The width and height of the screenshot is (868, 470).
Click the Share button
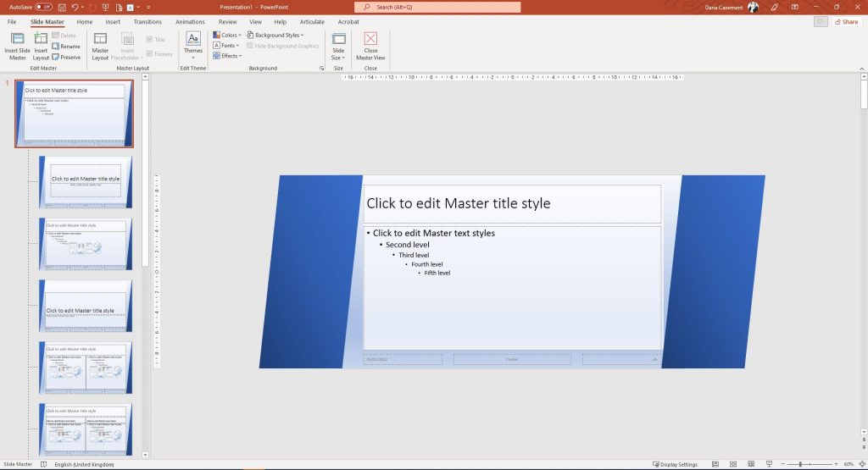pyautogui.click(x=846, y=21)
